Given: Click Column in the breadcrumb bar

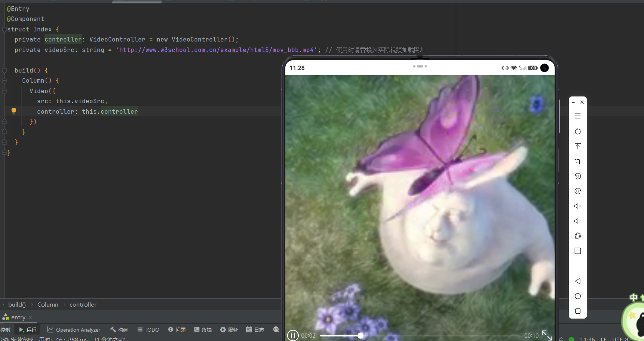Looking at the screenshot, I should [x=48, y=305].
